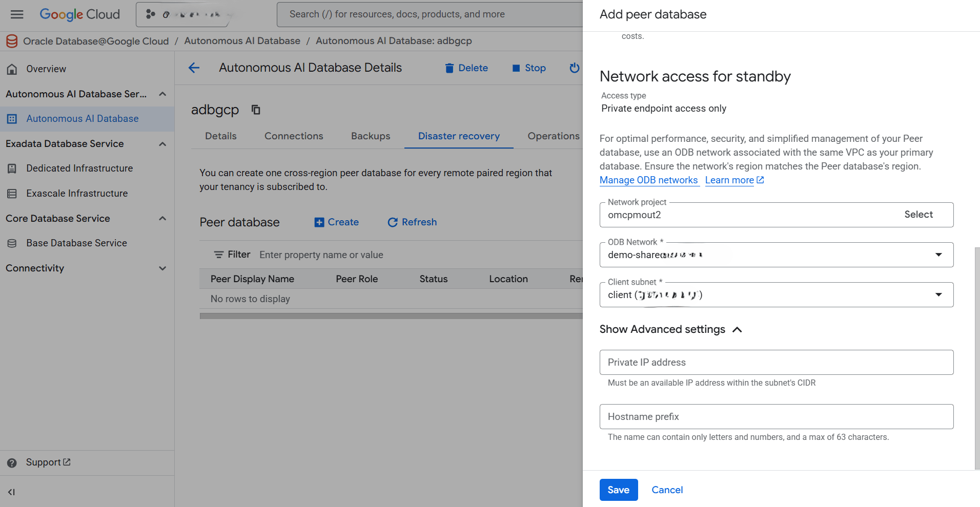Save the peer database configuration
980x507 pixels.
click(x=618, y=490)
